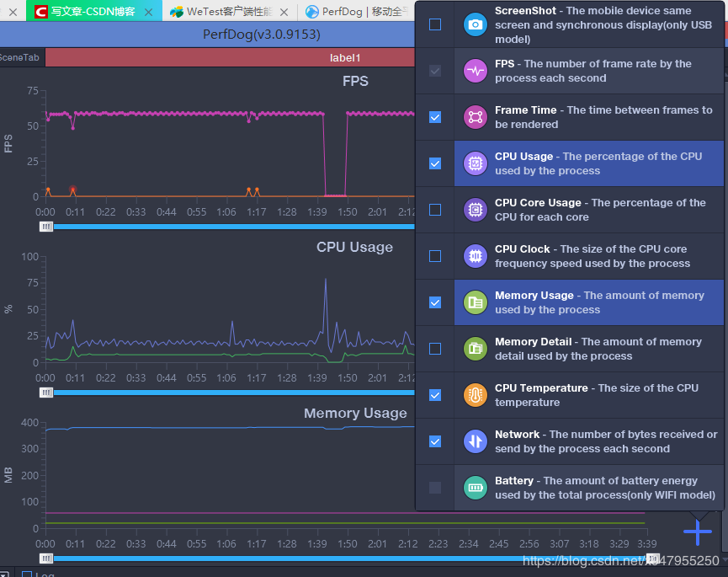Click the blue plus add-metric icon

(x=698, y=532)
